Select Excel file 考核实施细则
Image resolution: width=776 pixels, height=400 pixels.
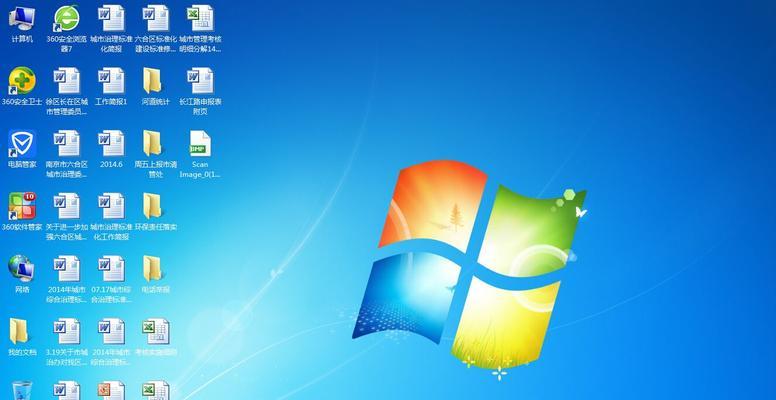pos(156,337)
